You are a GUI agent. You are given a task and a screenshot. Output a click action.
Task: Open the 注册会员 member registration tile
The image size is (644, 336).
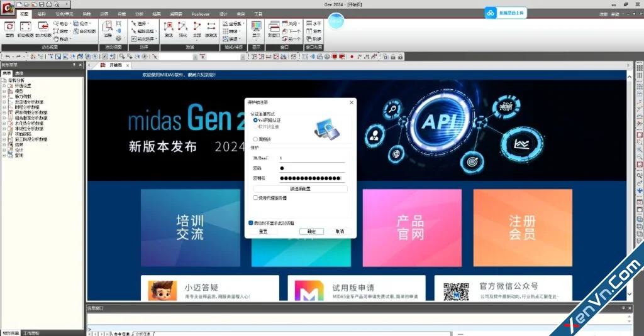pos(523,228)
